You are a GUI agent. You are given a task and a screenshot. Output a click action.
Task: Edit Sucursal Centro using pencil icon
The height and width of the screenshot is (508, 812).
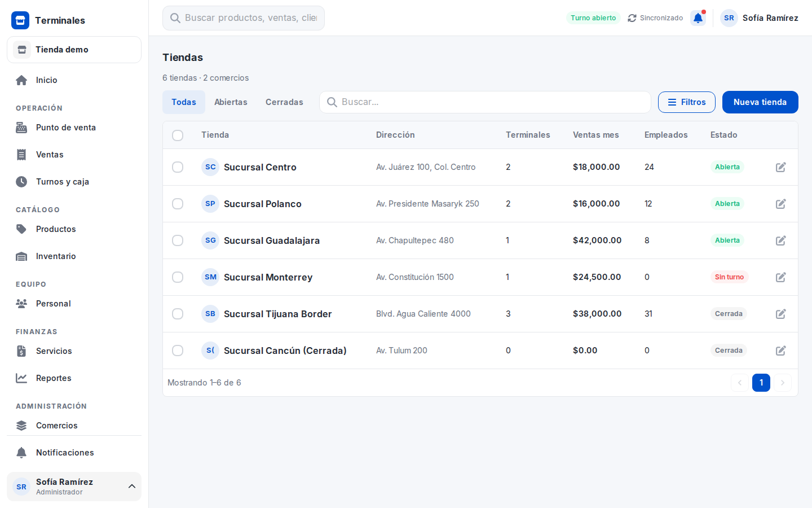(x=781, y=167)
